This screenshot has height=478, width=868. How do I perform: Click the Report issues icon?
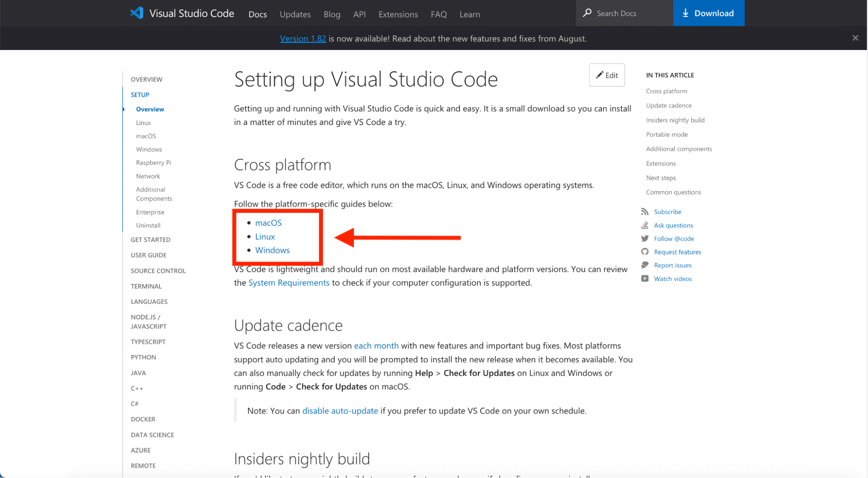click(x=646, y=265)
